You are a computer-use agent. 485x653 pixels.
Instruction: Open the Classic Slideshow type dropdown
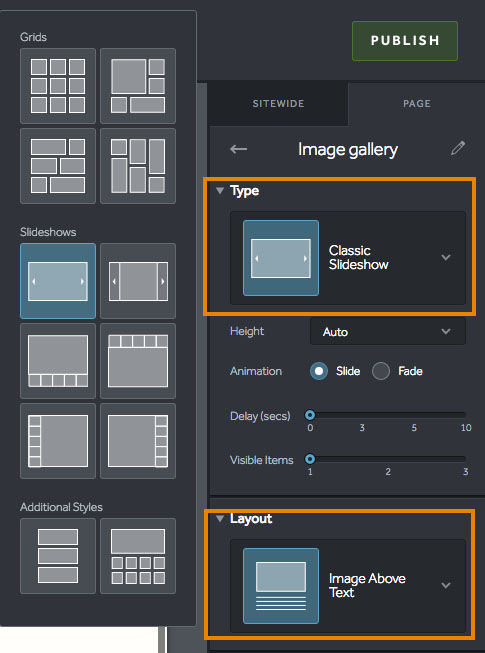point(348,258)
